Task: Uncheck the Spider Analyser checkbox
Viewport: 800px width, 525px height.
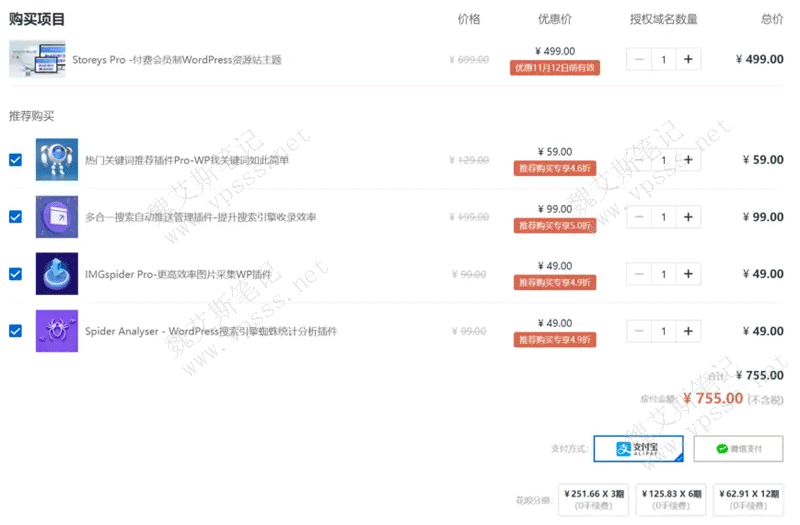Action: (15, 331)
